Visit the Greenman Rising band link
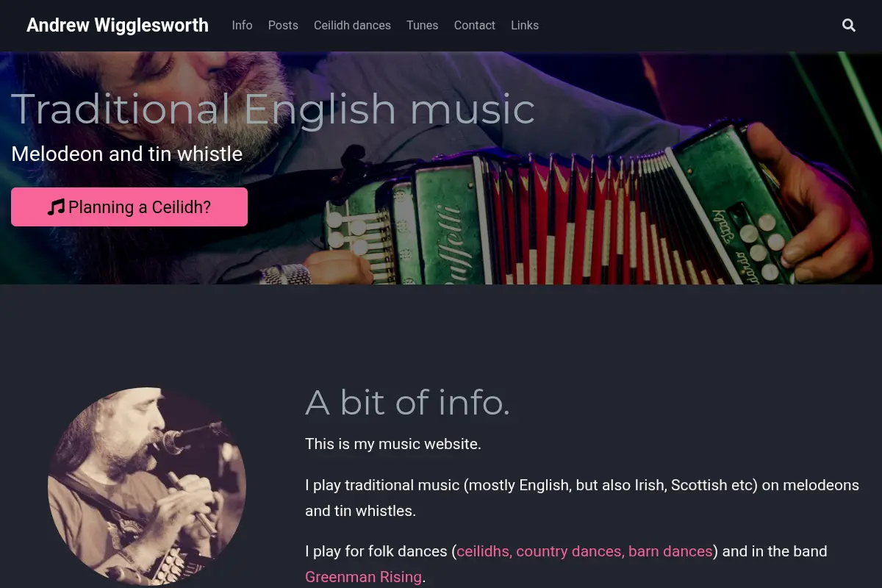Image resolution: width=882 pixels, height=588 pixels. click(x=363, y=577)
